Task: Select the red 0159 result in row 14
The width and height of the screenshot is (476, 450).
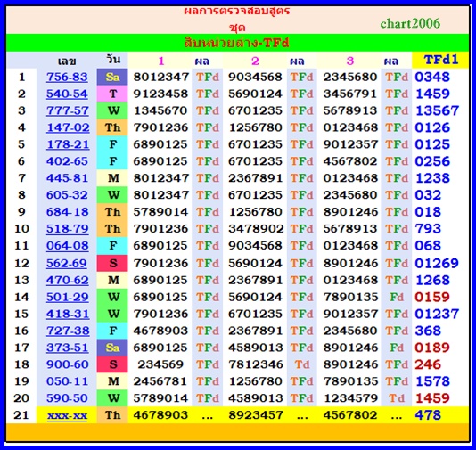Action: click(432, 297)
